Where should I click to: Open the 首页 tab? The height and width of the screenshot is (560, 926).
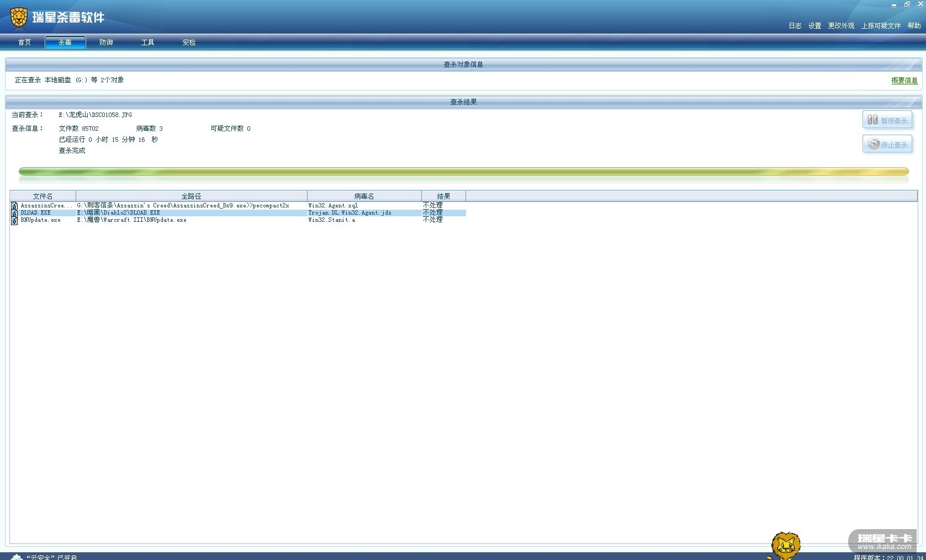click(x=24, y=42)
